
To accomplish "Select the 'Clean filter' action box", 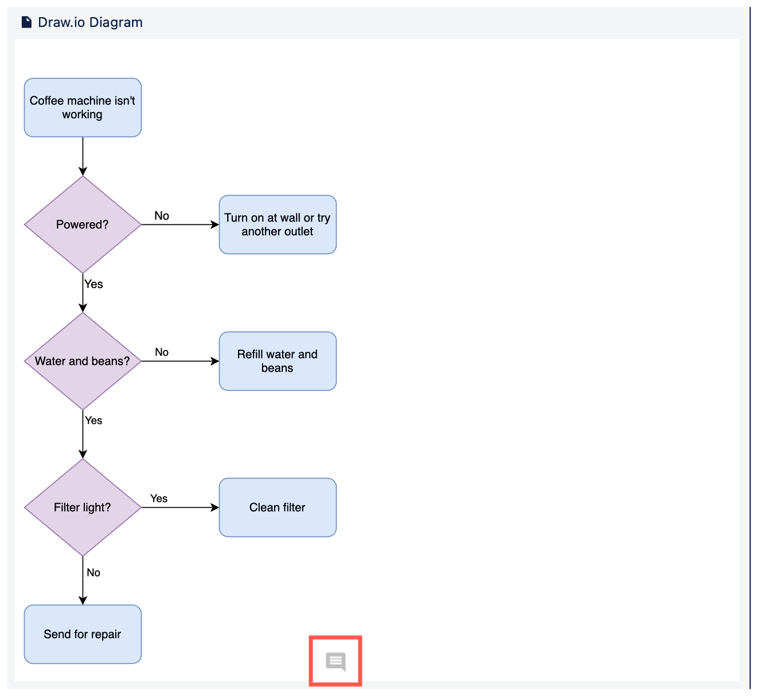I will pos(278,507).
